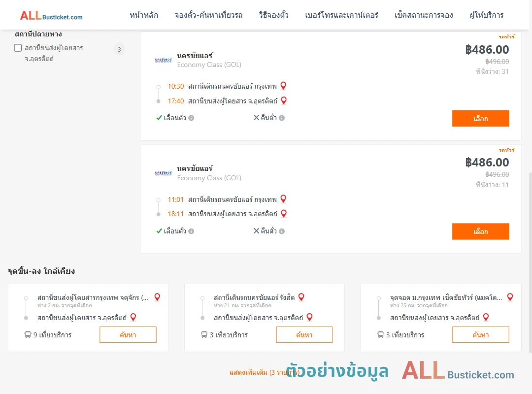The image size is (532, 394).
Task: Open destination map pin in เชิดชัยทัวร์ card
Action: 486,317
